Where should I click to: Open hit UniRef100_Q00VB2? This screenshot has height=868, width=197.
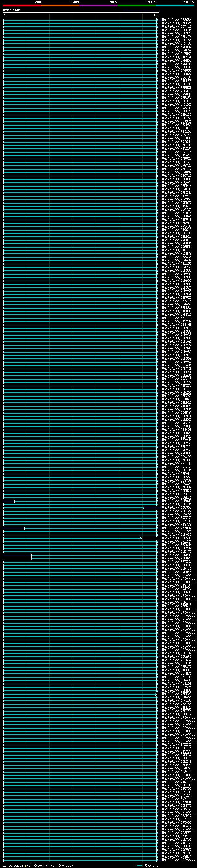coord(177,548)
